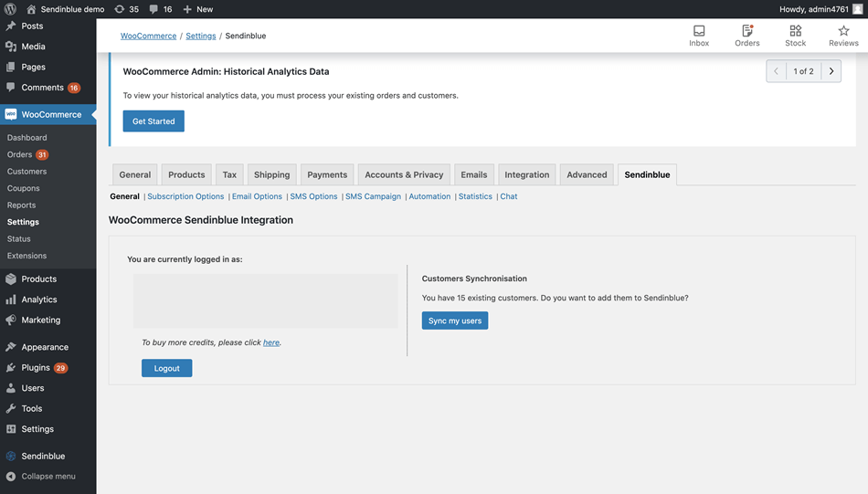Viewport: 868px width, 494px height.
Task: Switch to the Emails settings tab
Action: point(474,174)
